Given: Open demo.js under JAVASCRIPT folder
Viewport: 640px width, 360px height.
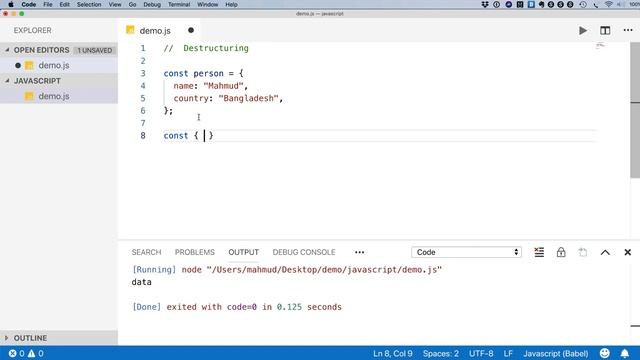Looking at the screenshot, I should 59,96.
